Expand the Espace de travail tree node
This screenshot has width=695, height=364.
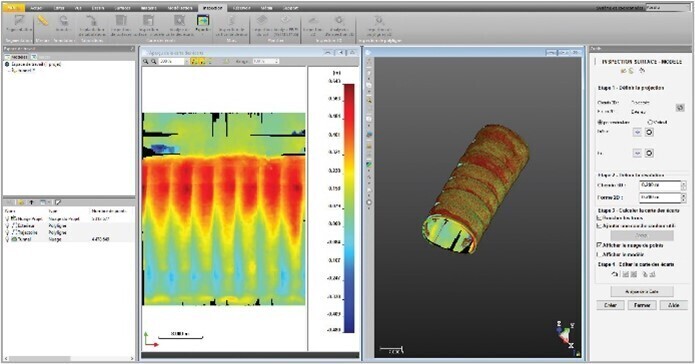click(7, 65)
